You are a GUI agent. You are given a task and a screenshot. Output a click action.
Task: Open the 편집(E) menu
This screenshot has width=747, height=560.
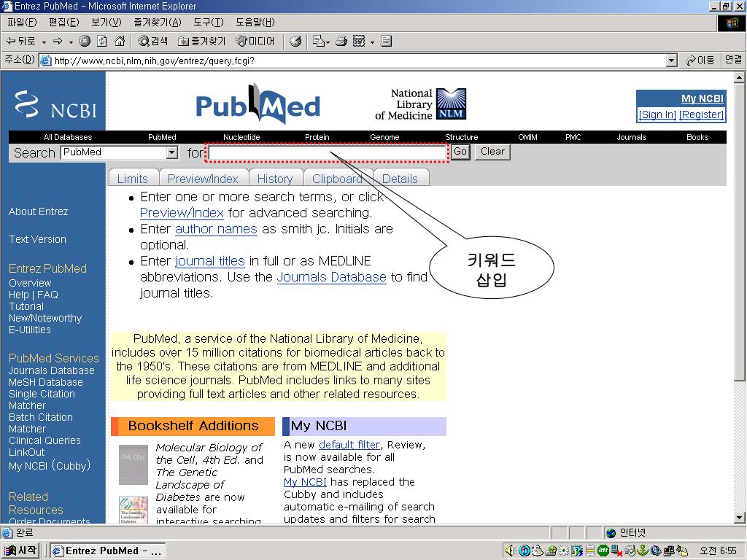64,23
